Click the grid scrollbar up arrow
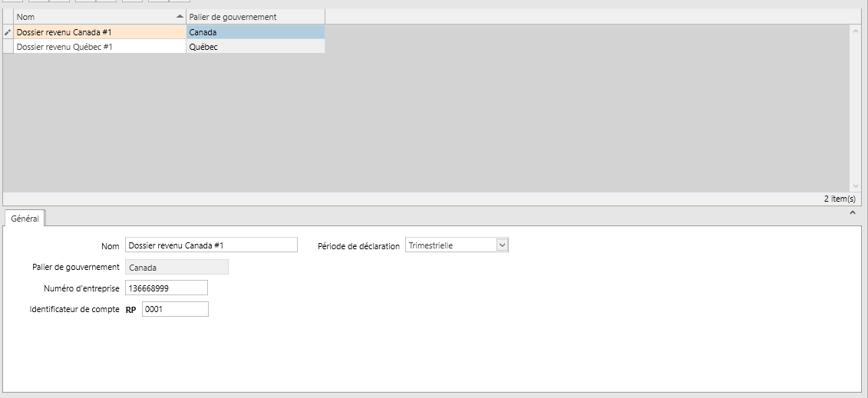Image resolution: width=868 pixels, height=398 pixels. tap(856, 31)
